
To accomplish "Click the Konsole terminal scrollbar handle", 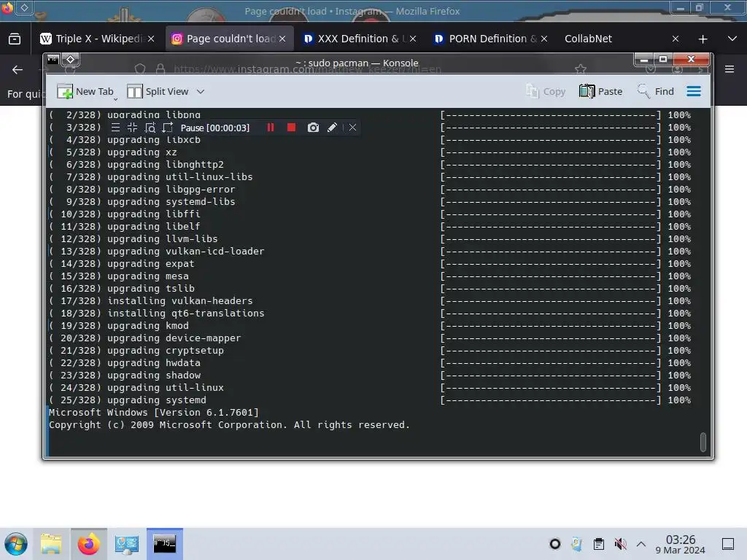I will [703, 441].
